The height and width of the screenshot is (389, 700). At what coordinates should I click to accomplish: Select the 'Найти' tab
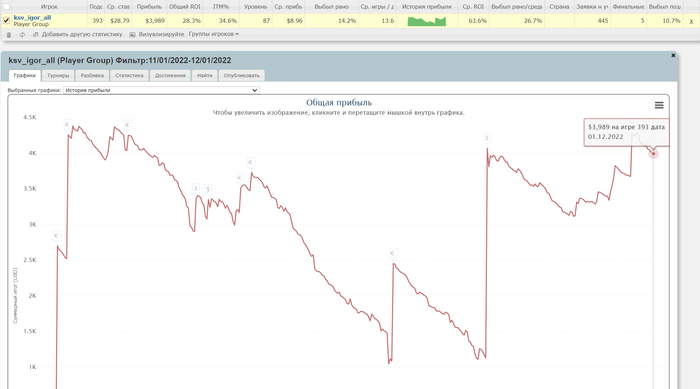click(x=204, y=75)
